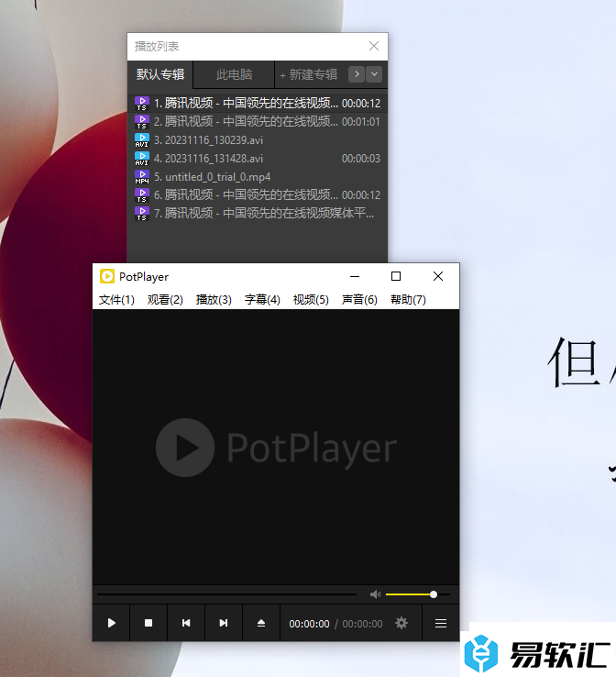The image size is (616, 677).
Task: Switch to the 默认专辑 tab
Action: (160, 74)
